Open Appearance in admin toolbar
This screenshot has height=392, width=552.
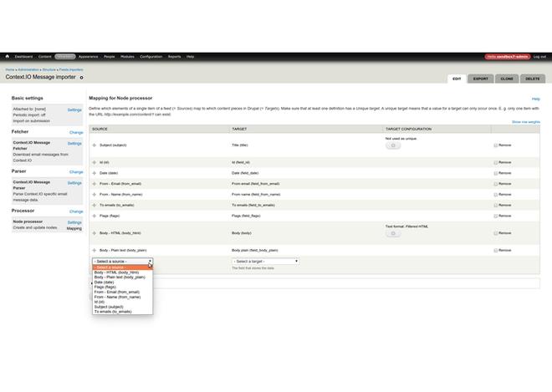89,57
